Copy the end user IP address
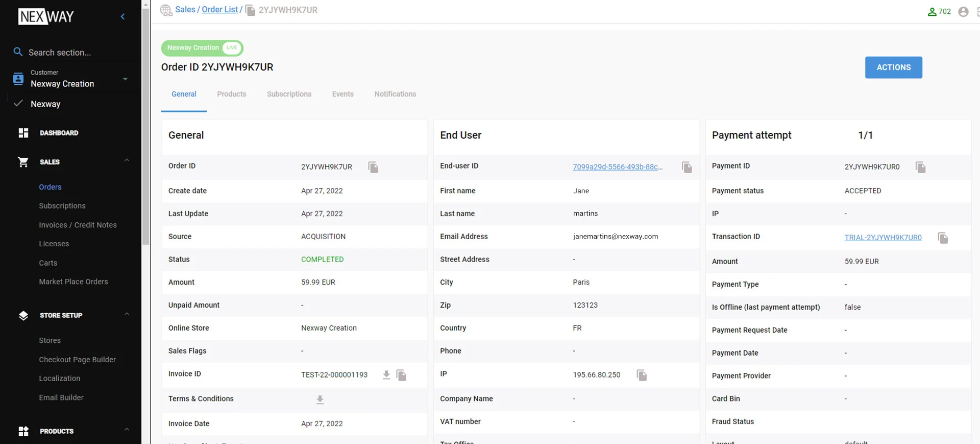Image resolution: width=980 pixels, height=444 pixels. click(x=642, y=375)
